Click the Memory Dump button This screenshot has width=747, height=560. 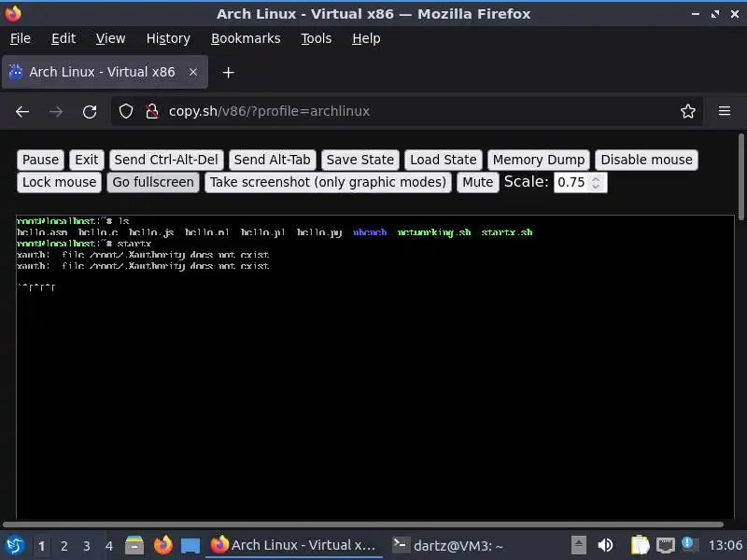coord(539,160)
